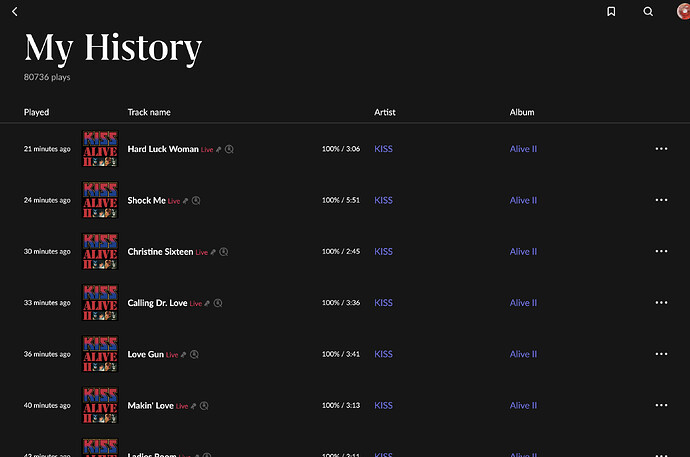Open KISS artist link in Christine Sixteen row
This screenshot has height=457, width=690.
tap(383, 252)
